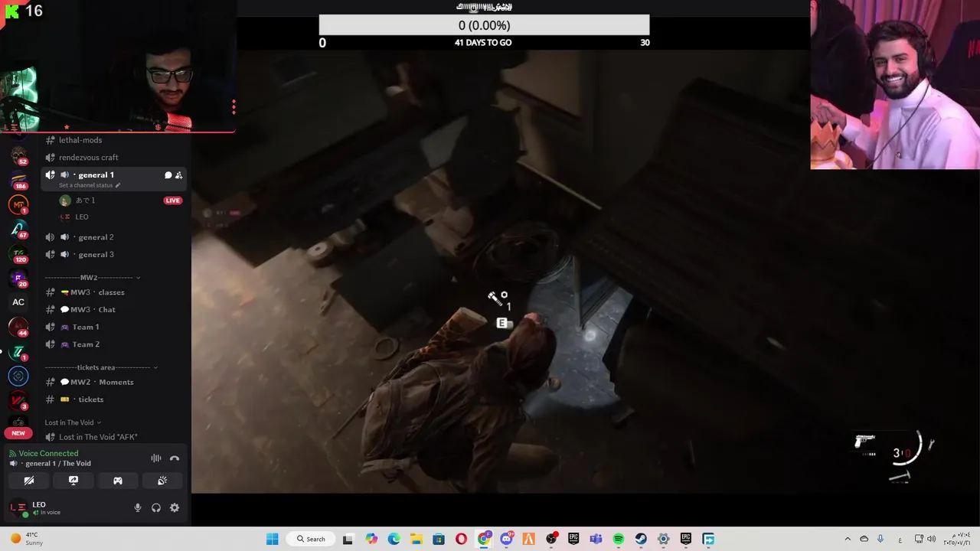Viewport: 980px width, 551px height.
Task: Open the orange MT server icon
Action: [18, 205]
